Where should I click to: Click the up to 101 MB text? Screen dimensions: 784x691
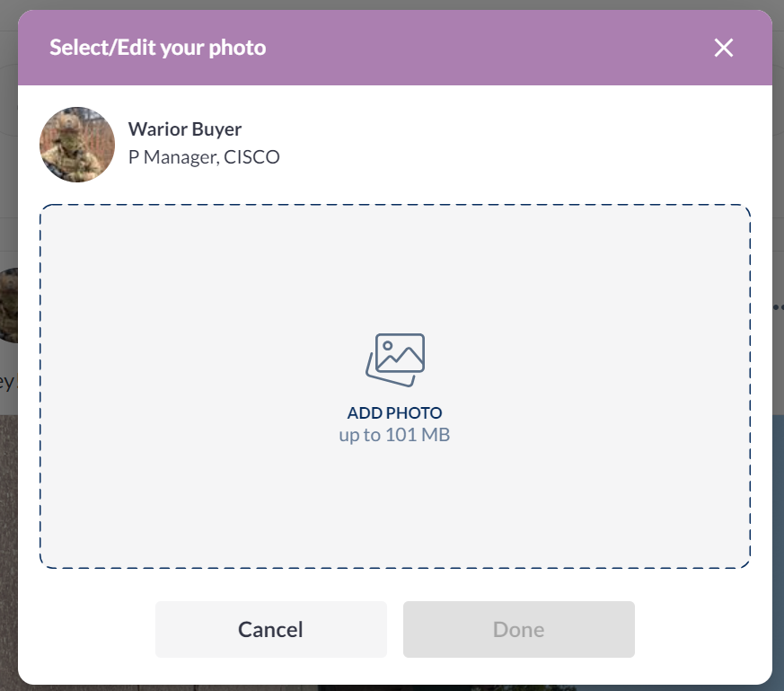pos(395,436)
